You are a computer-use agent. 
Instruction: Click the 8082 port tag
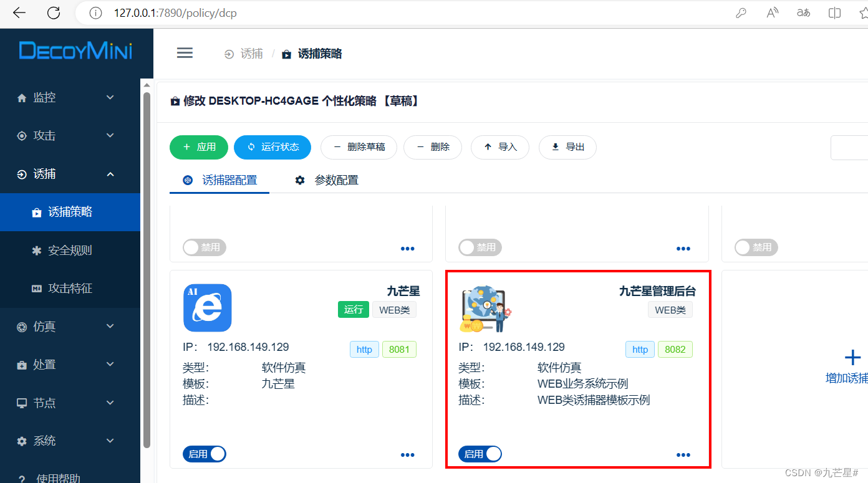click(675, 349)
